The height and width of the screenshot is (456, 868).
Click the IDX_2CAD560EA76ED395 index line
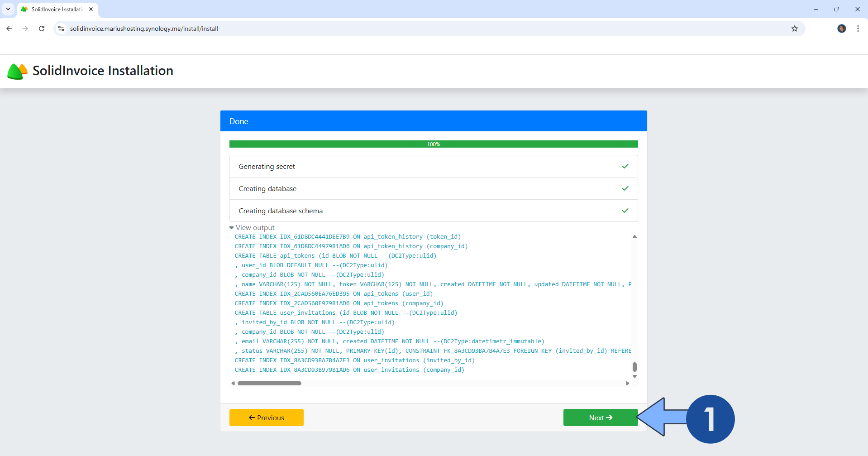[334, 294]
